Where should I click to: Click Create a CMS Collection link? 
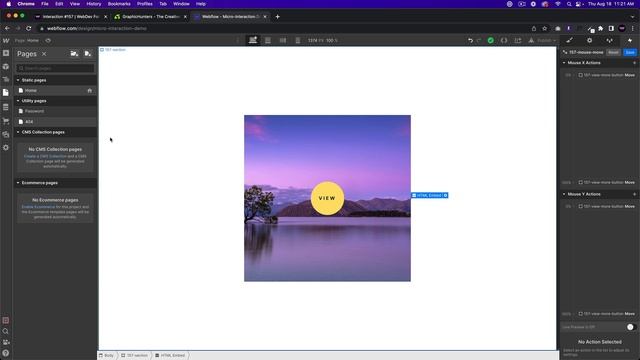(x=45, y=156)
